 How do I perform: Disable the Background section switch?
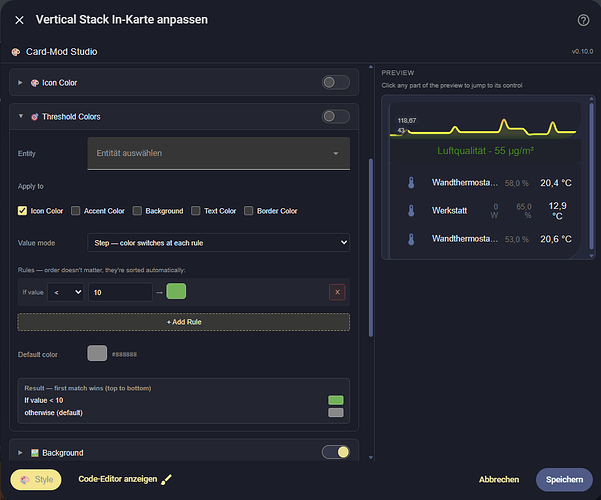pos(335,452)
